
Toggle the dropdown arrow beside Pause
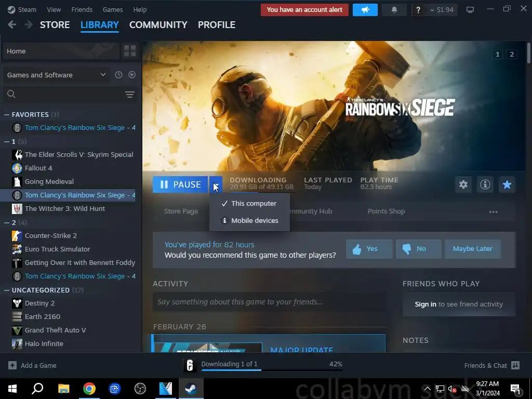click(216, 184)
